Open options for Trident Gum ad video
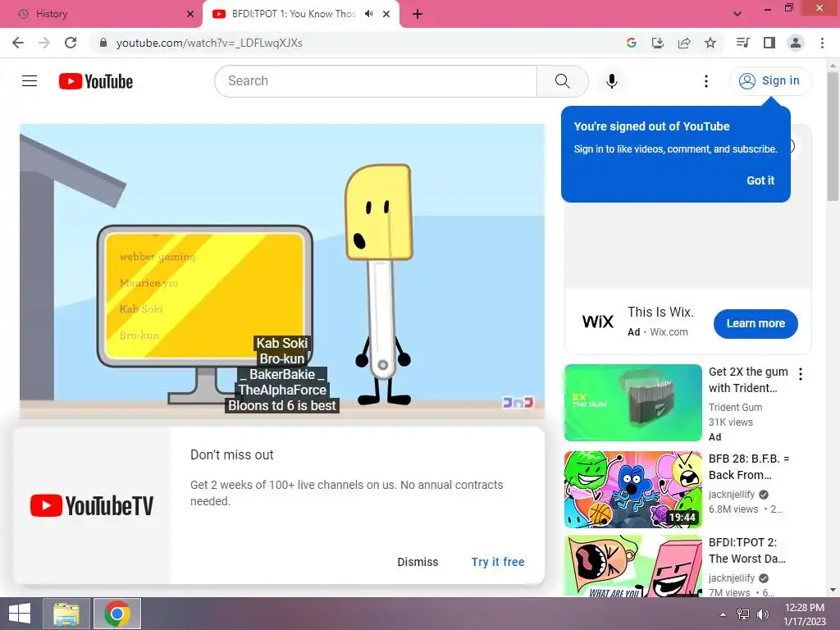The width and height of the screenshot is (840, 630). pyautogui.click(x=801, y=374)
